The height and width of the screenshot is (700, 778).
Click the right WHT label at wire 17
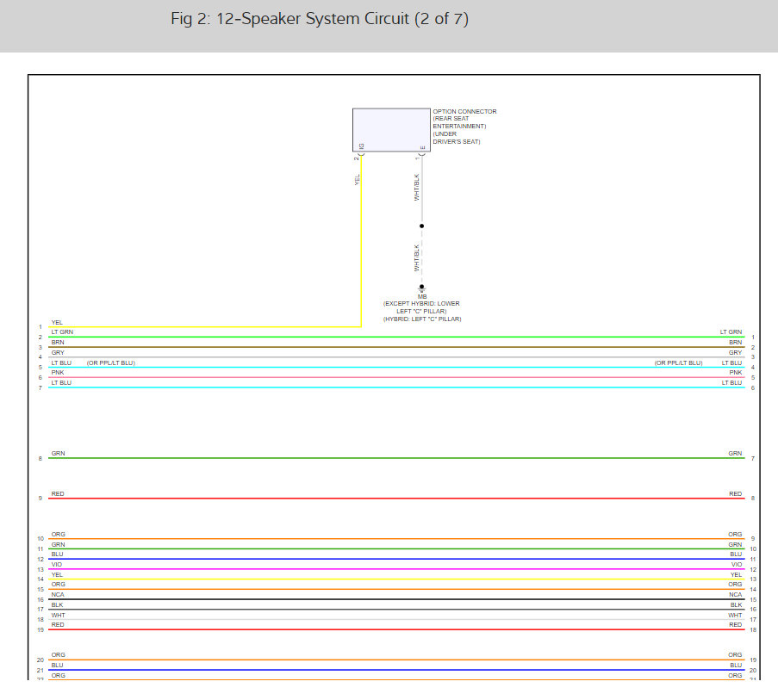[x=735, y=616]
